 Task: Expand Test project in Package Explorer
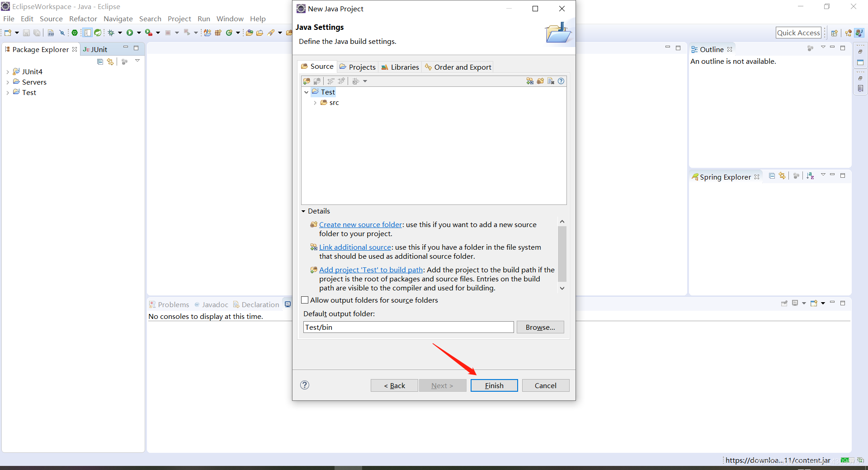pos(8,93)
